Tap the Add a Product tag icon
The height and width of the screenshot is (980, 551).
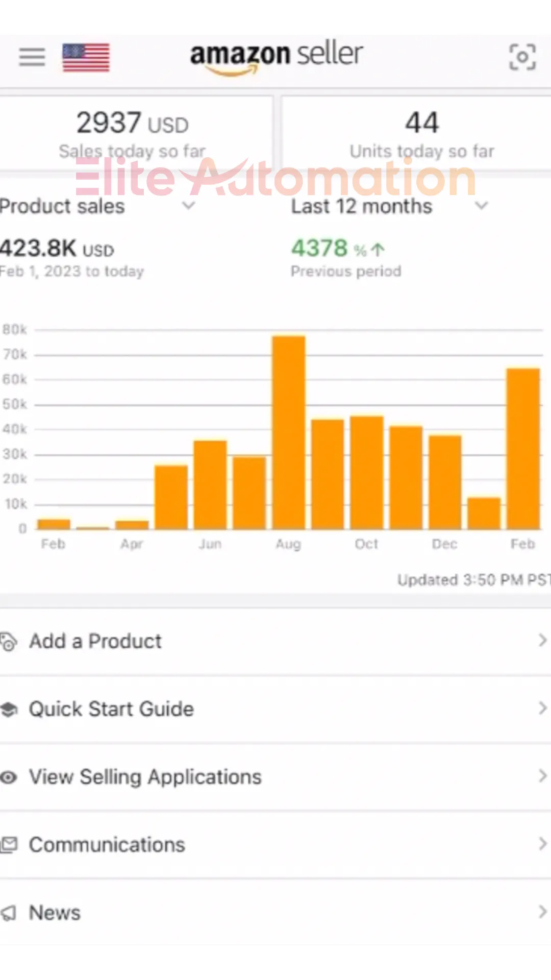8,642
